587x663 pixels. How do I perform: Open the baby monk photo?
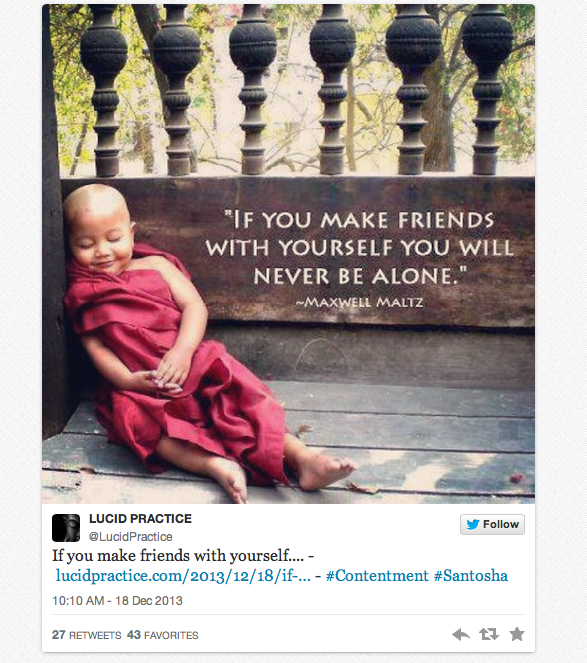[288, 254]
